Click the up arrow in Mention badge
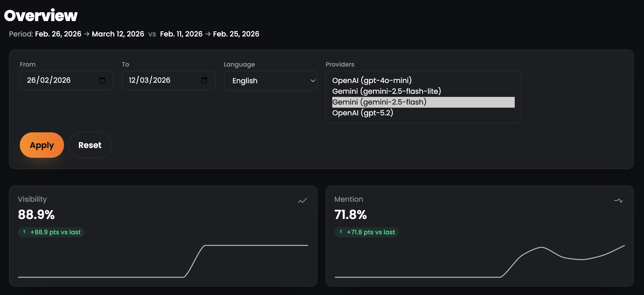 (341, 232)
